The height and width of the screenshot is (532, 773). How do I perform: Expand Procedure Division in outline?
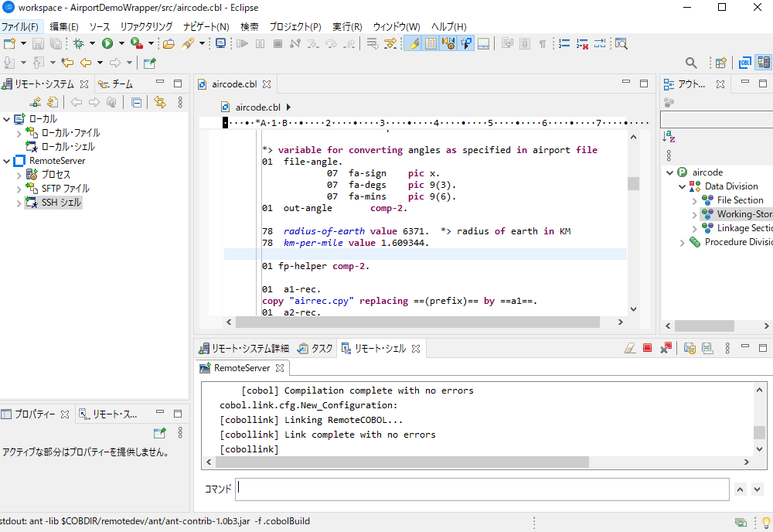(x=683, y=243)
